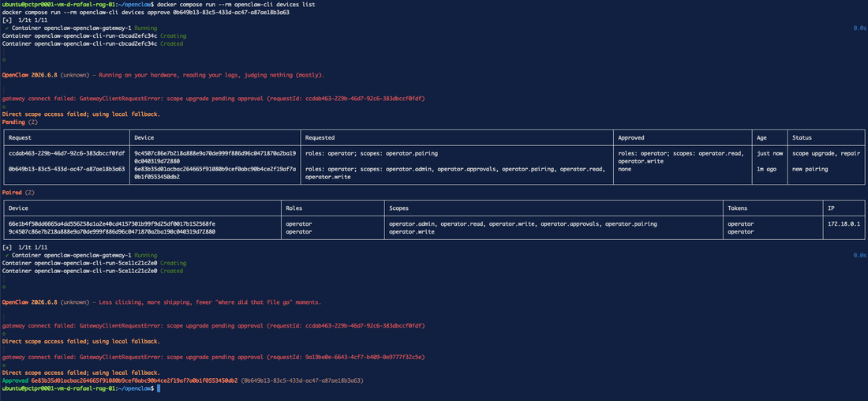The width and height of the screenshot is (868, 401).
Task: Select the Scopes column header
Action: (x=400, y=208)
